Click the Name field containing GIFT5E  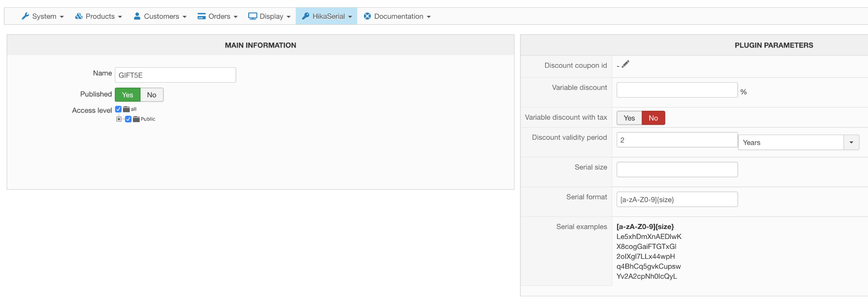coord(175,75)
